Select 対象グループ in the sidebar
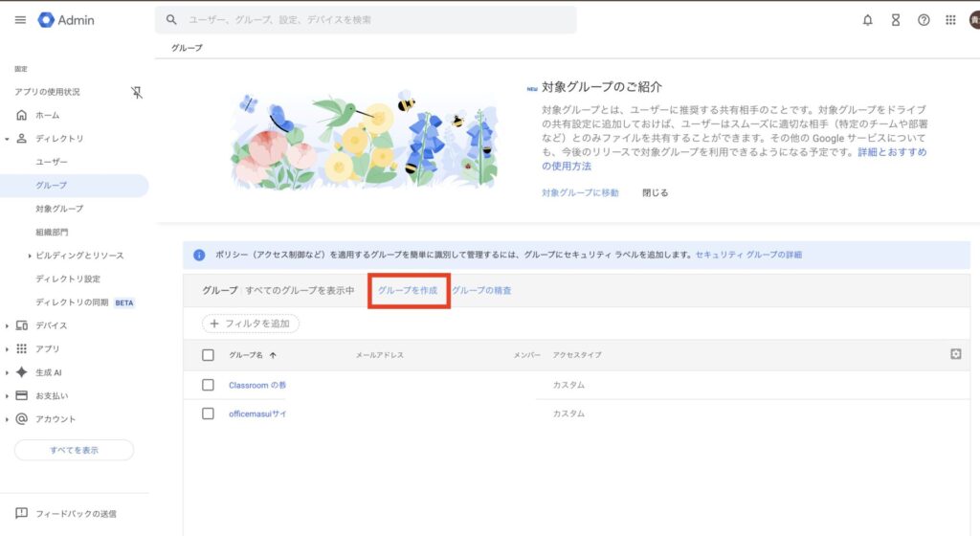The width and height of the screenshot is (980, 536). [x=59, y=209]
